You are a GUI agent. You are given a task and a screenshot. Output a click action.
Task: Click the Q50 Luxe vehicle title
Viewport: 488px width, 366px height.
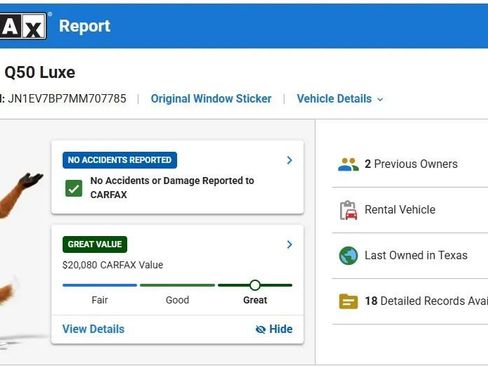[40, 72]
